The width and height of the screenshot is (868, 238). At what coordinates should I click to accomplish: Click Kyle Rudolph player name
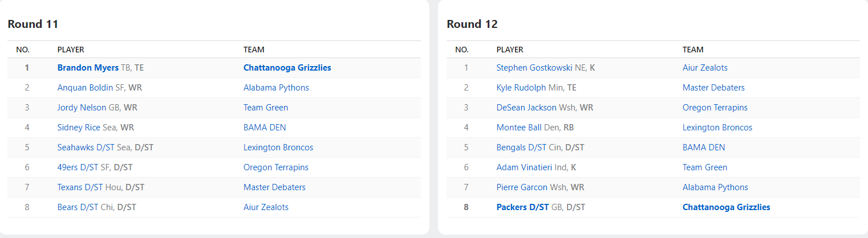point(521,88)
